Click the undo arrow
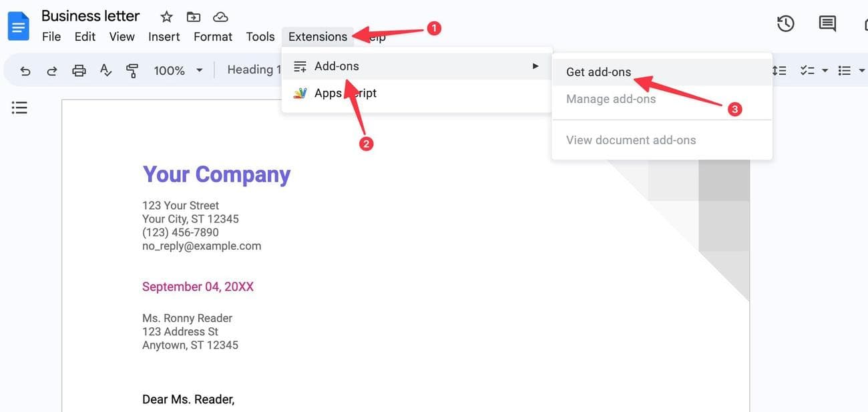This screenshot has height=412, width=868. tap(25, 70)
